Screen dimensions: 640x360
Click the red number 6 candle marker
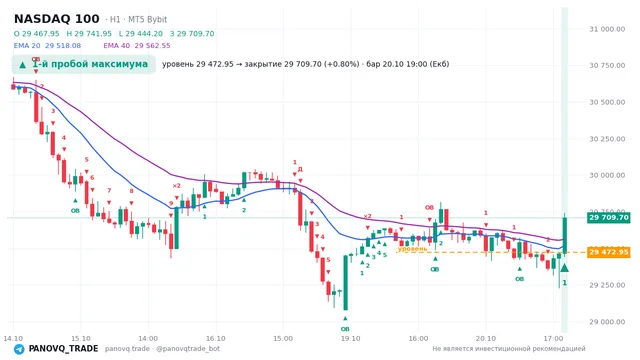(92, 178)
